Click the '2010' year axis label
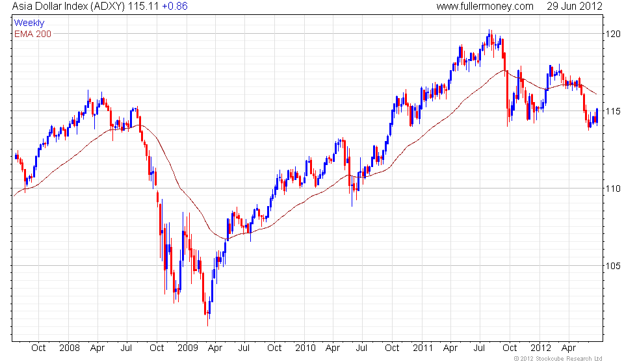This screenshot has width=637, height=364. (x=305, y=348)
